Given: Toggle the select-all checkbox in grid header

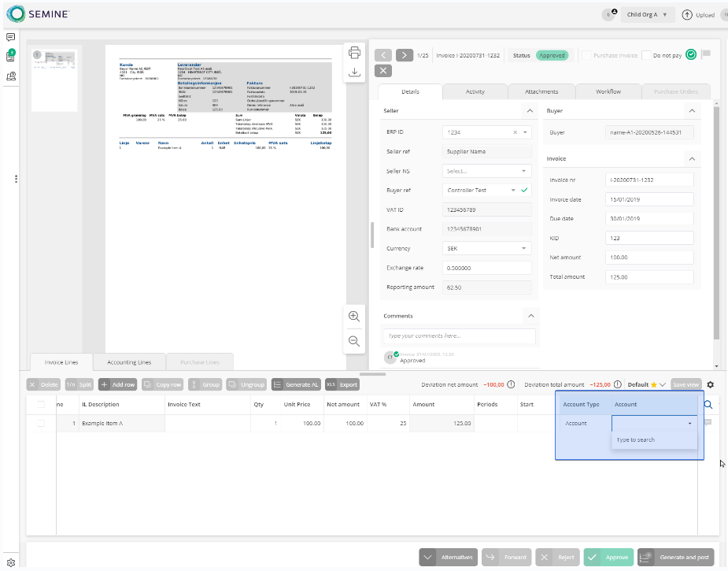Looking at the screenshot, I should click(41, 405).
